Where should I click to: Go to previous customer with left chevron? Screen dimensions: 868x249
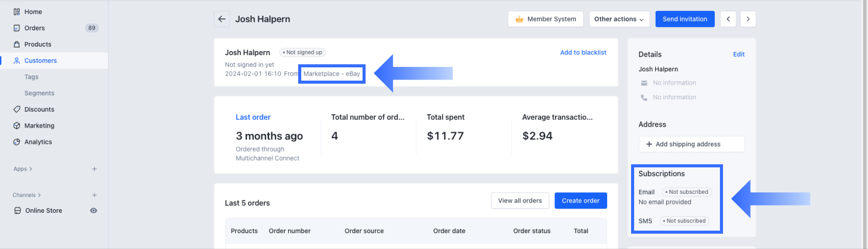pyautogui.click(x=728, y=19)
